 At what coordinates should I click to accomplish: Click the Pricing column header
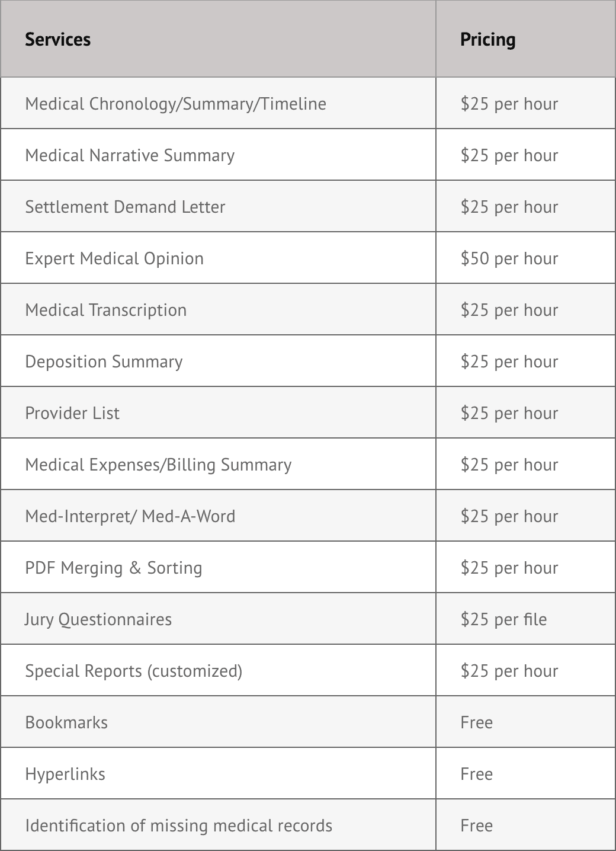pos(487,40)
